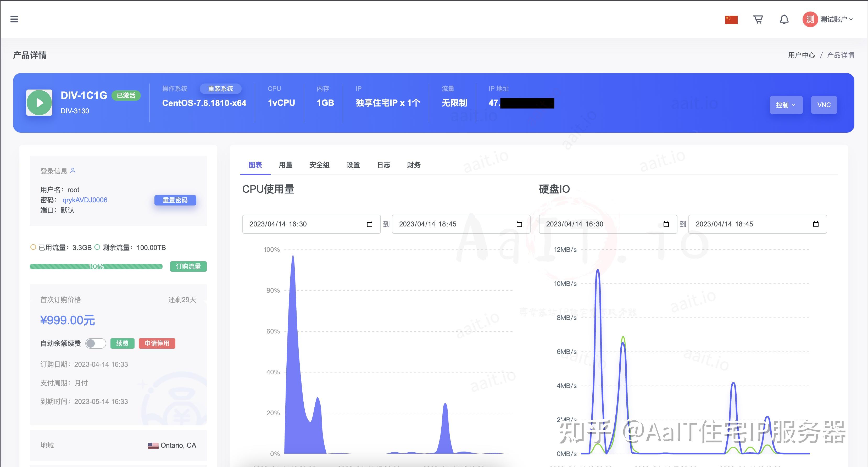Expand the 控制 dropdown

click(x=786, y=105)
